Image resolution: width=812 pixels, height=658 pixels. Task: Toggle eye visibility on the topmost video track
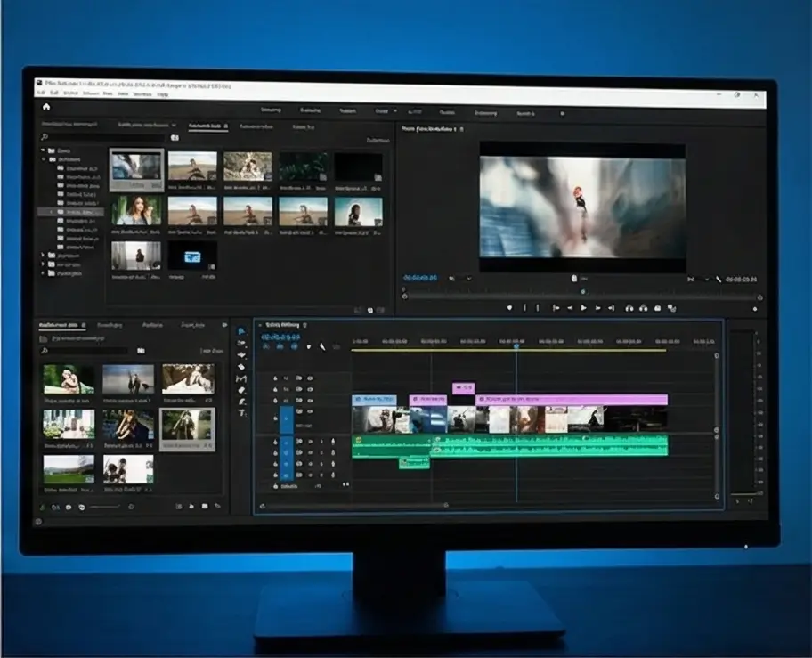[x=310, y=378]
